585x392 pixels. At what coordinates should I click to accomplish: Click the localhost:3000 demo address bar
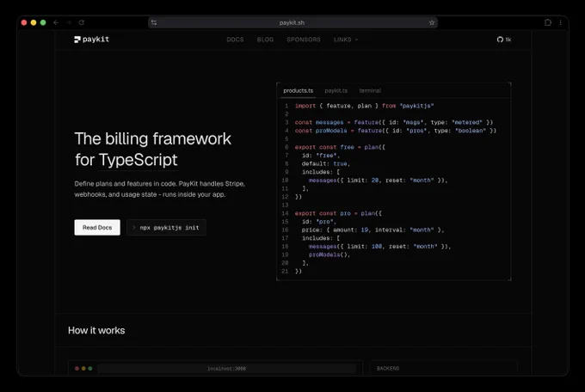pyautogui.click(x=226, y=369)
